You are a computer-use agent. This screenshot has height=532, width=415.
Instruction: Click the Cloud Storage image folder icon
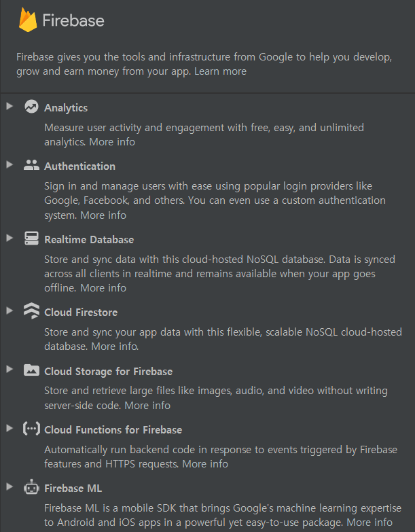(31, 370)
